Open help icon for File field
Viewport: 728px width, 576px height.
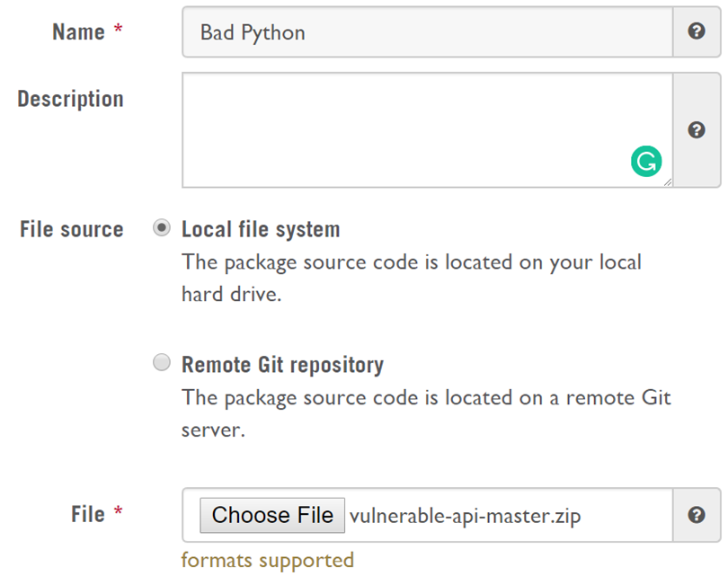(x=697, y=515)
